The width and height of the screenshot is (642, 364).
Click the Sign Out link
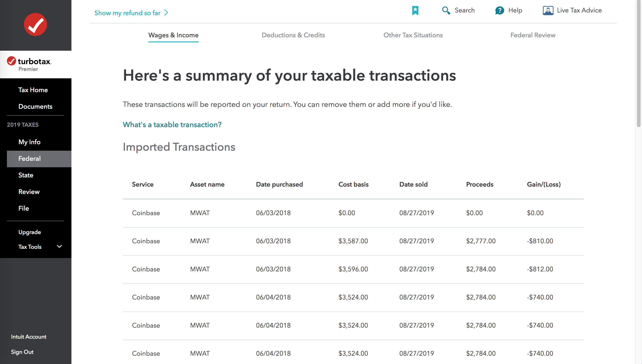coord(22,352)
